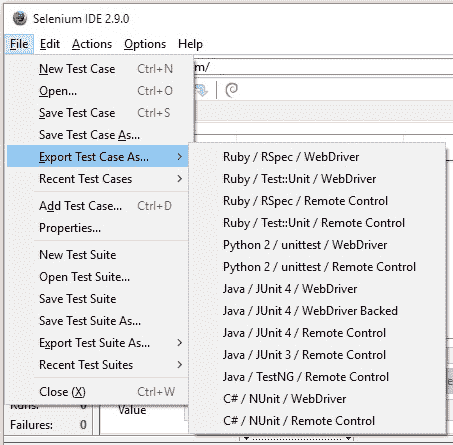
Task: Choose New Test Case from File menu
Action: [x=98, y=69]
